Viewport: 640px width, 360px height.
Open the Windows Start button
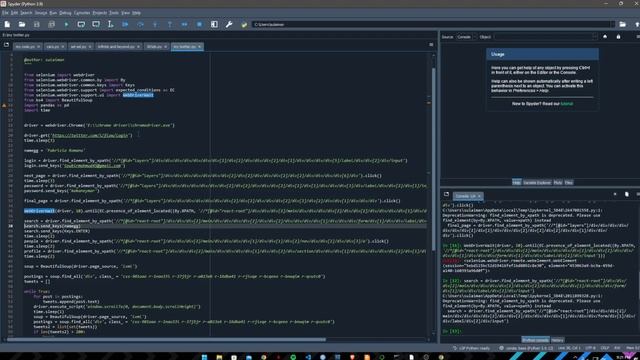point(204,357)
